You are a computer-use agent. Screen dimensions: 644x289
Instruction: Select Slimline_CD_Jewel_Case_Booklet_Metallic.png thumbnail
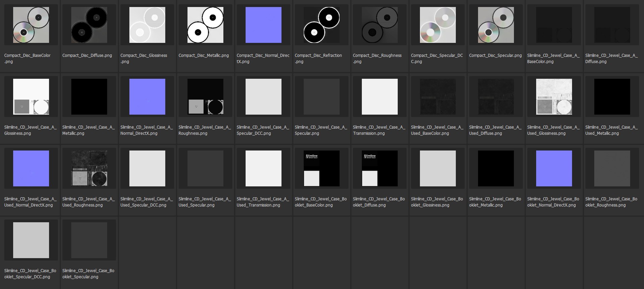(496, 168)
